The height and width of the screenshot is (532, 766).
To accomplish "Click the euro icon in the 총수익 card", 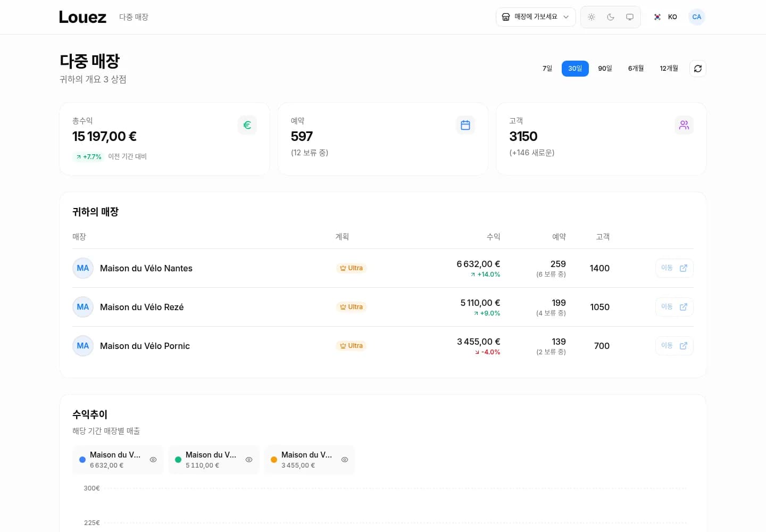I will [247, 125].
